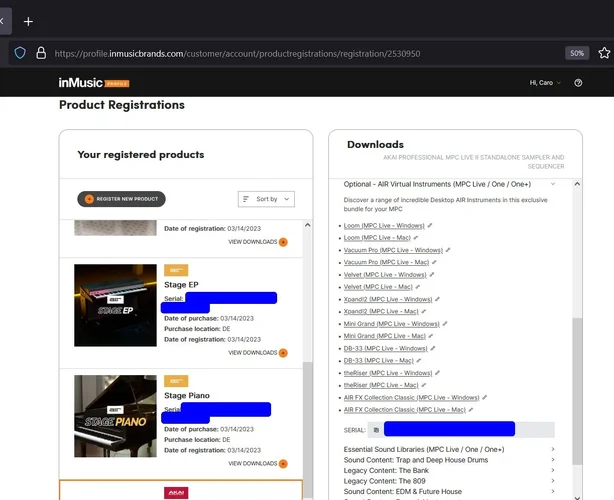Download Xpand!2 (MPC Live - Mac)

click(381, 312)
